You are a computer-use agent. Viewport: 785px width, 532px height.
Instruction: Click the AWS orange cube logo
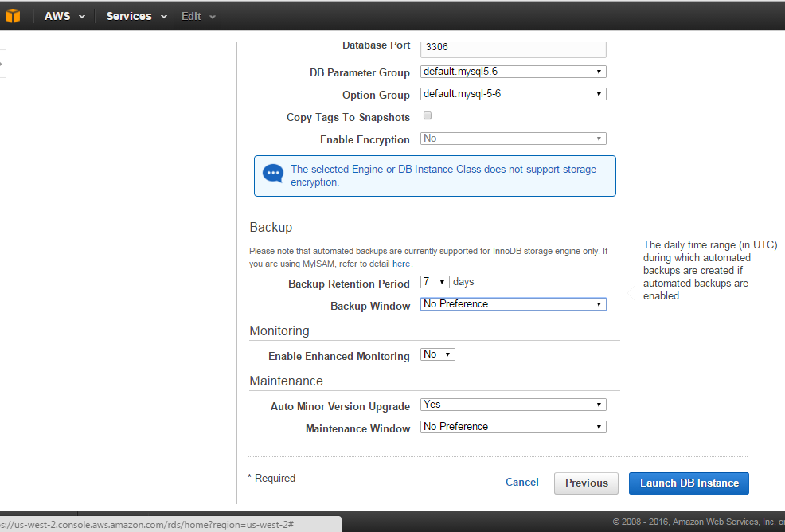(x=13, y=16)
